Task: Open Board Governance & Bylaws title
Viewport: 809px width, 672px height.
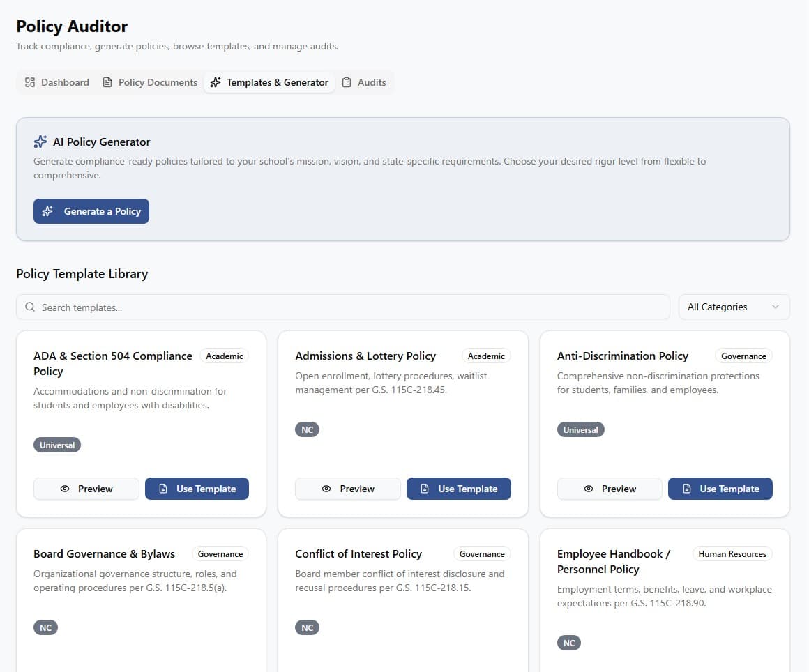Action: pos(104,554)
